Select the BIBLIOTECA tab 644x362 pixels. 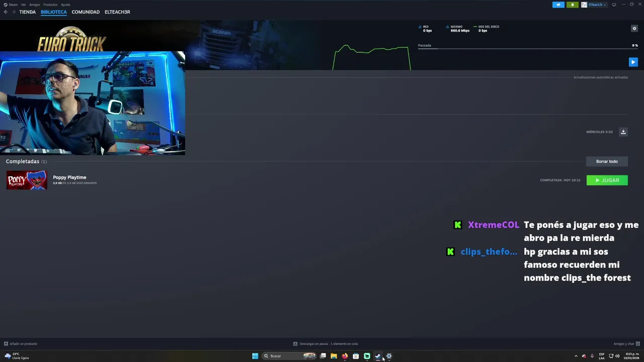click(x=54, y=12)
